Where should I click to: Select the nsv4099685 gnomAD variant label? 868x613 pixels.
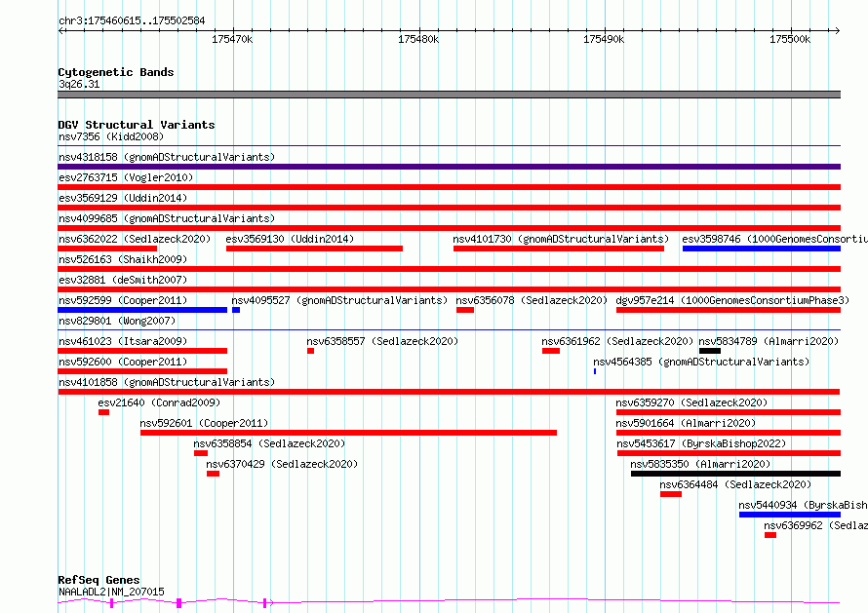pos(166,218)
